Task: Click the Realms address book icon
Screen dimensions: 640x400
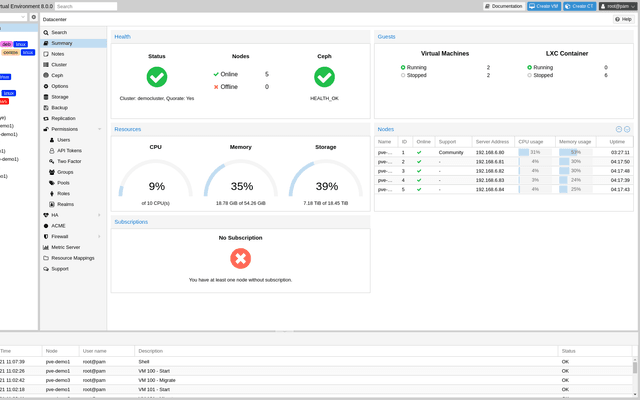Action: [52, 204]
